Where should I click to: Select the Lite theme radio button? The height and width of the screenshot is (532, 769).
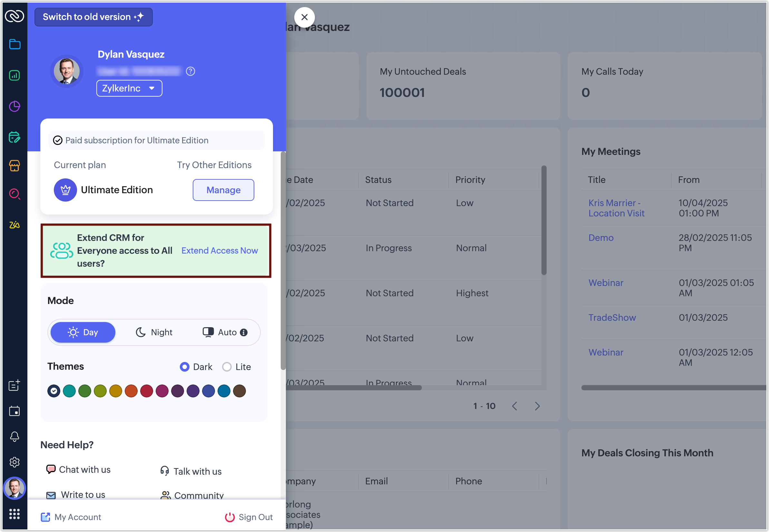(x=227, y=367)
